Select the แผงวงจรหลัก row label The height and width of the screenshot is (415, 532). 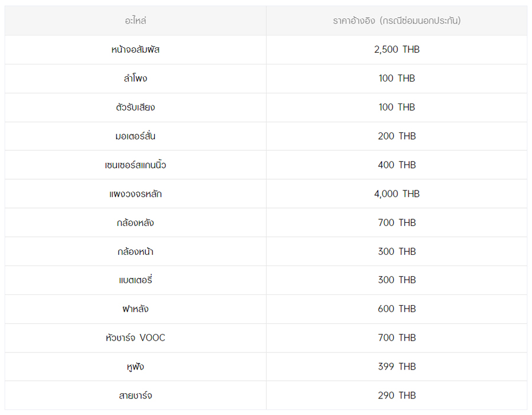[x=135, y=194]
